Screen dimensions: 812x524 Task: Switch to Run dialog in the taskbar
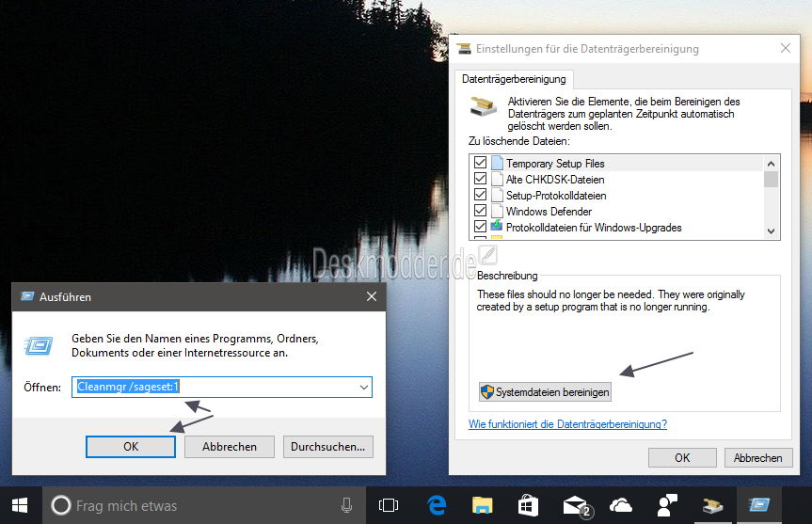point(758,505)
